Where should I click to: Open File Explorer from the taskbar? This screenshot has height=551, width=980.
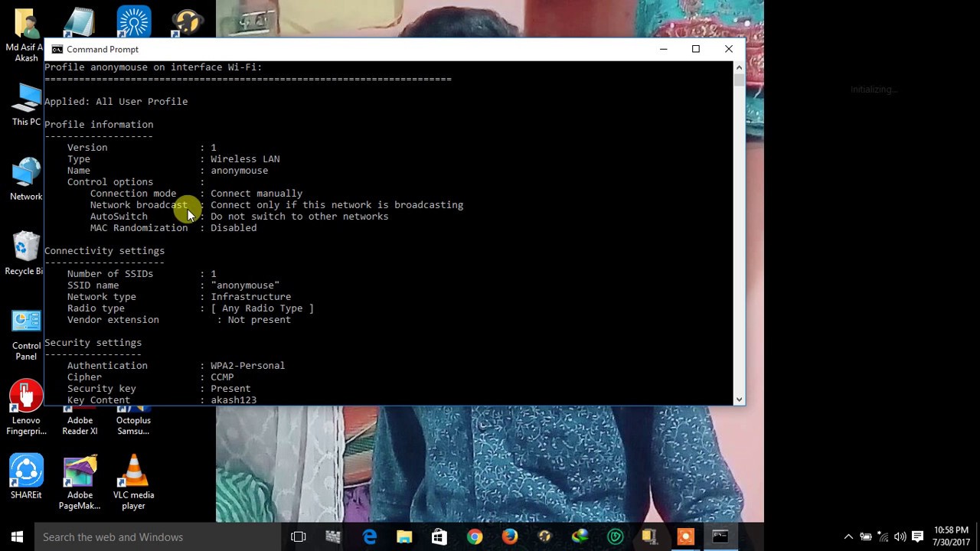coord(404,537)
